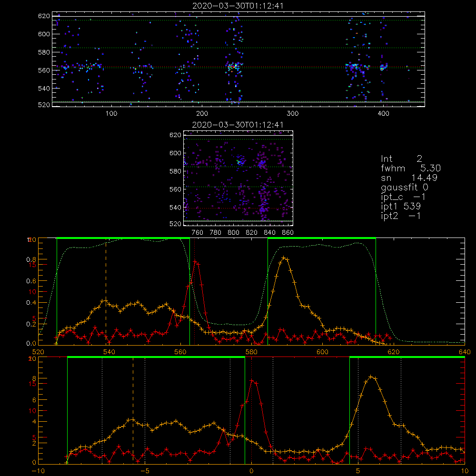Click the '640' x-axis label of the profile plot

pyautogui.click(x=465, y=352)
